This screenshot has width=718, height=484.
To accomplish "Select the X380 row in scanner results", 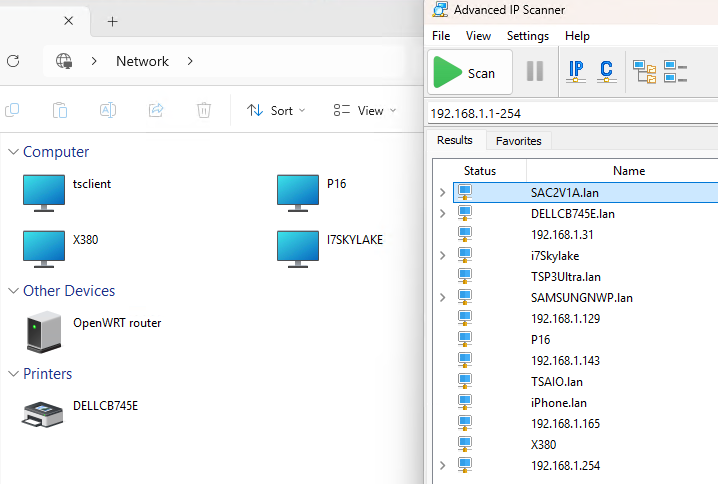I will [x=586, y=445].
